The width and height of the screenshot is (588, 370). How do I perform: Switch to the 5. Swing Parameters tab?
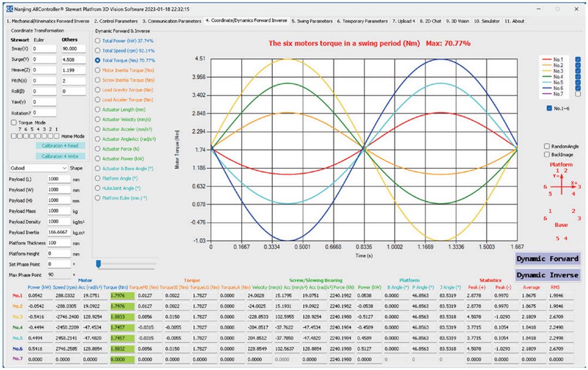tap(312, 21)
